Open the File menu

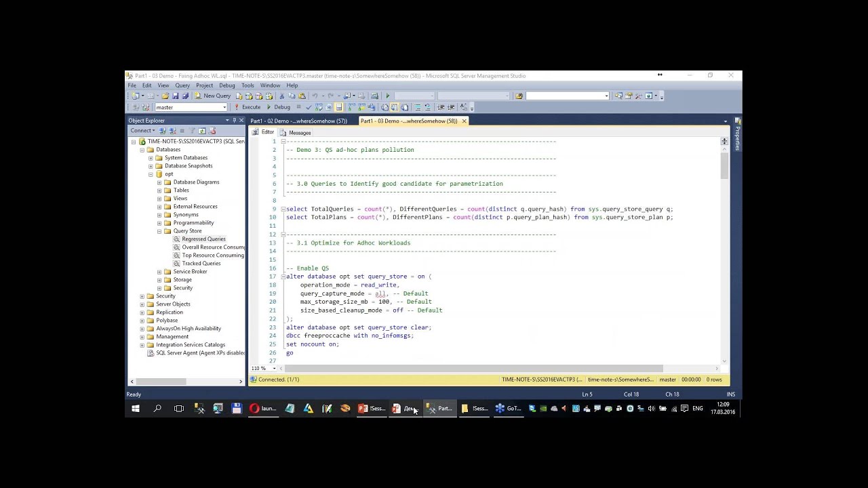[x=132, y=85]
